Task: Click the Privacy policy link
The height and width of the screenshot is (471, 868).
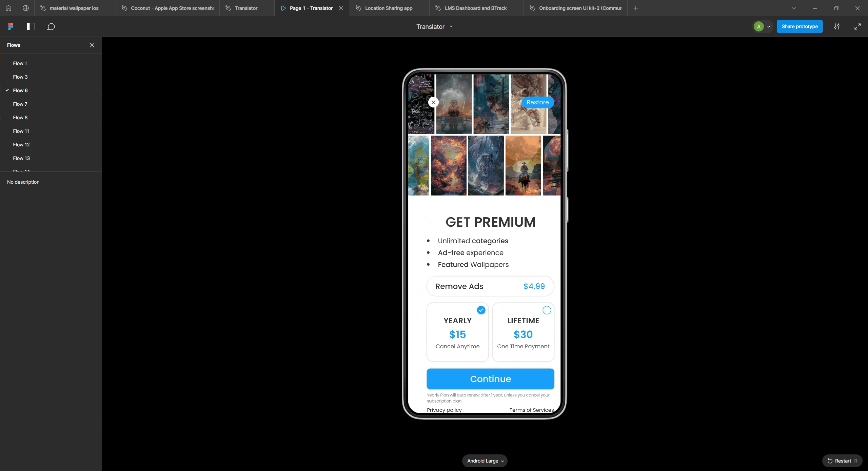Action: [x=444, y=410]
